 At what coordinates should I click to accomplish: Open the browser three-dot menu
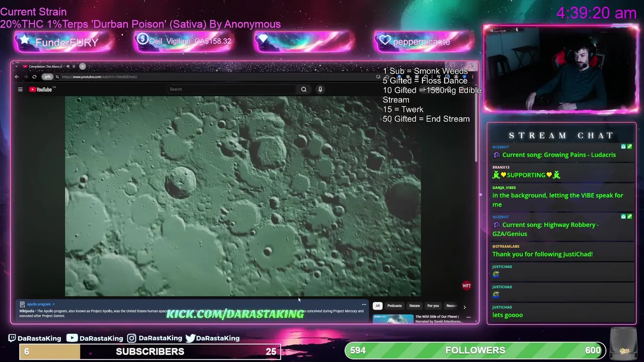(x=472, y=77)
